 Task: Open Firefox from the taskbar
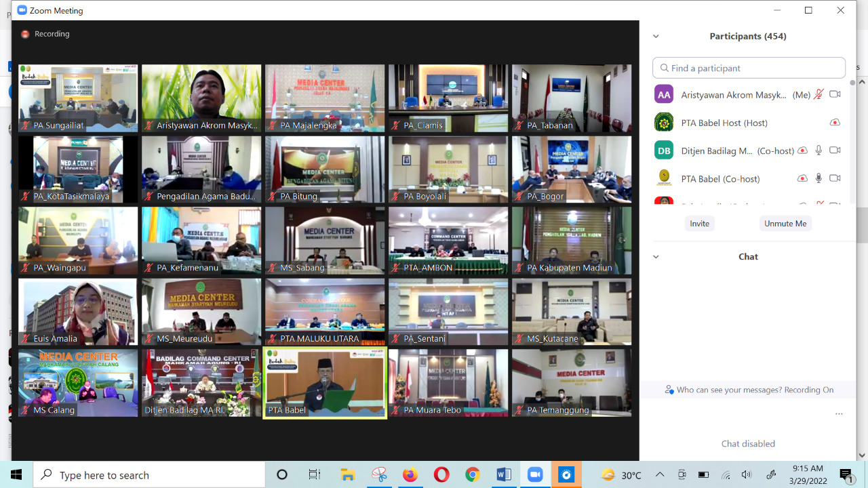click(410, 475)
